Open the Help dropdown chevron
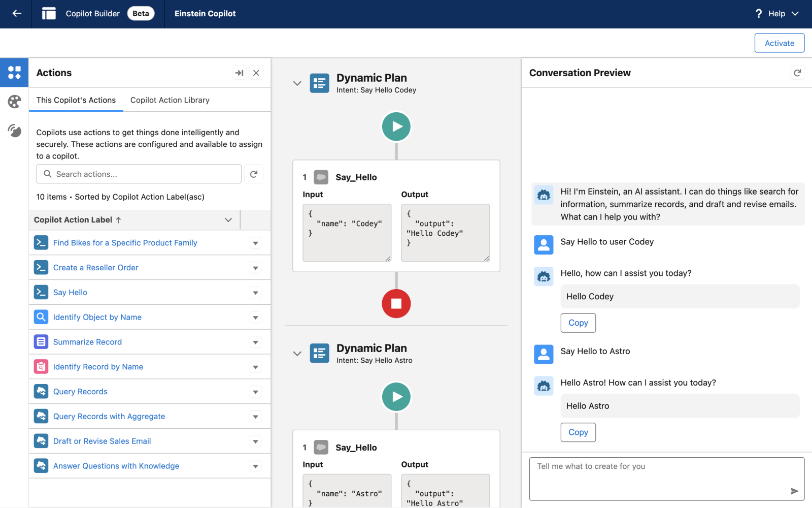812x508 pixels. (795, 14)
